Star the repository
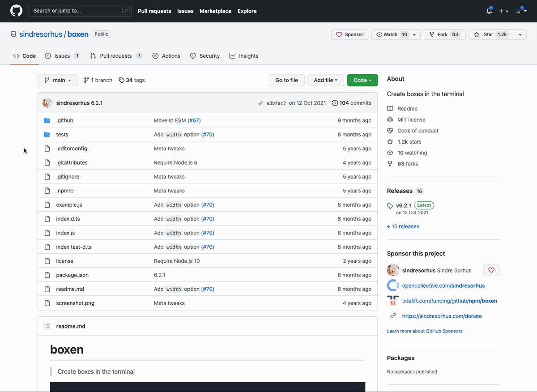 click(x=491, y=34)
